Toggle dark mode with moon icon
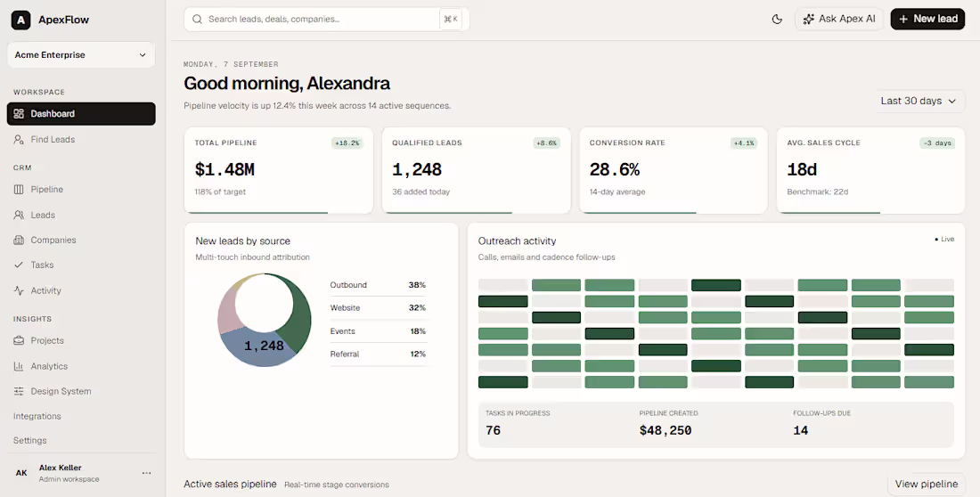 point(777,20)
